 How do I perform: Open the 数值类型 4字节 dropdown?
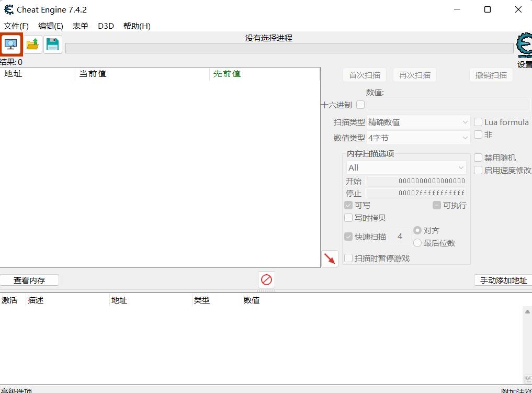click(418, 138)
